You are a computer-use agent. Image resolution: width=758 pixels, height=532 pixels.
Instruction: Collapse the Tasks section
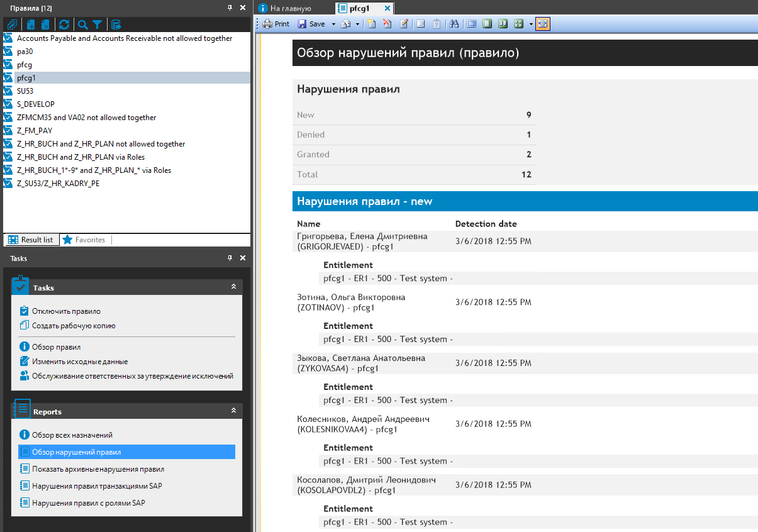233,287
